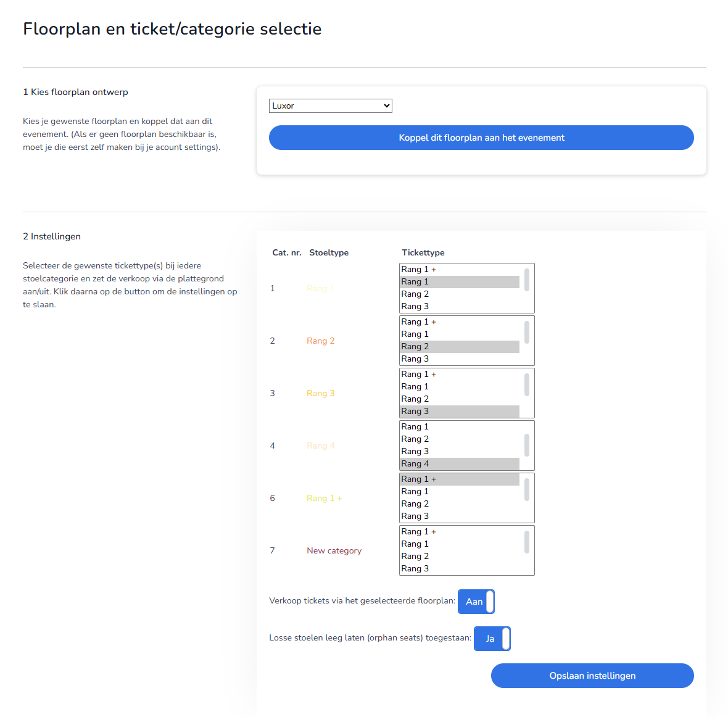Click scrollbar of New category ticket list
The image size is (728, 717).
[527, 542]
